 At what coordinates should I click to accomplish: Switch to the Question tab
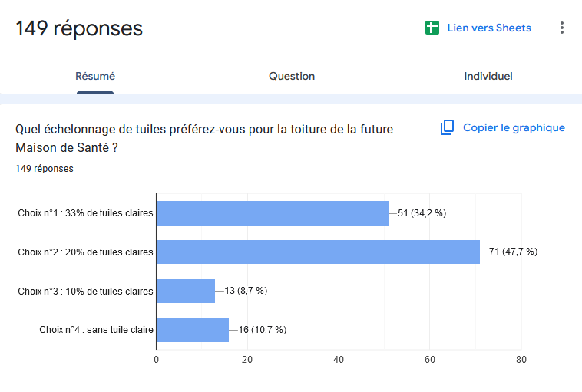point(292,76)
